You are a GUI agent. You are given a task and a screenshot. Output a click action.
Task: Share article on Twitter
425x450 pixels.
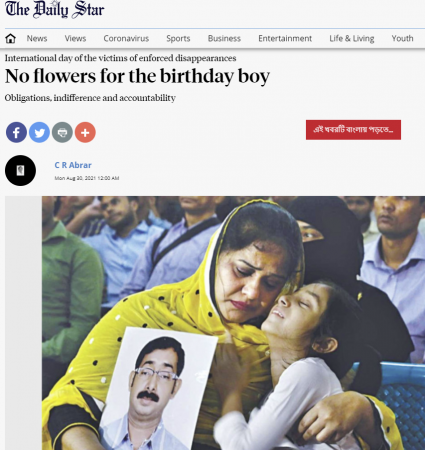[x=39, y=132]
